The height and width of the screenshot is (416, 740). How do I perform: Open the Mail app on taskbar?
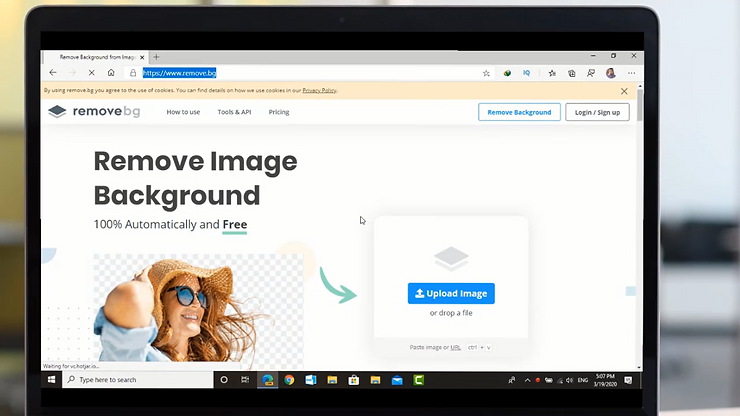[397, 380]
